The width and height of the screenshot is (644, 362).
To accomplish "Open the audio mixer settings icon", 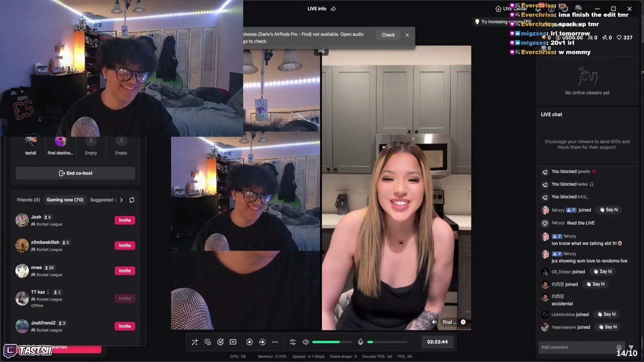I will pos(293,342).
